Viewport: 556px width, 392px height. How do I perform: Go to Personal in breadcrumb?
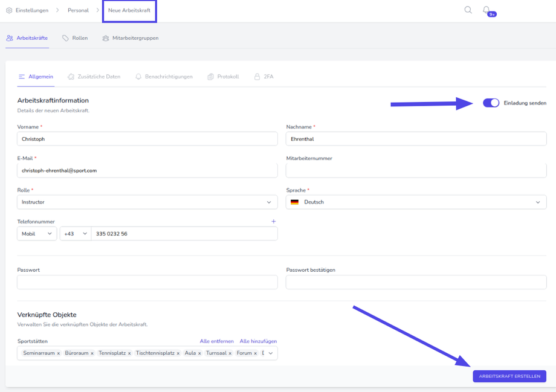(x=78, y=10)
